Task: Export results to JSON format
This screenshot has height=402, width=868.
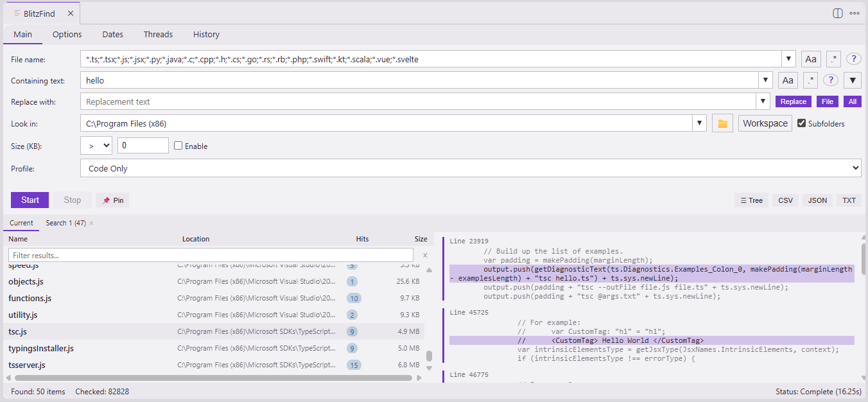Action: (x=817, y=200)
